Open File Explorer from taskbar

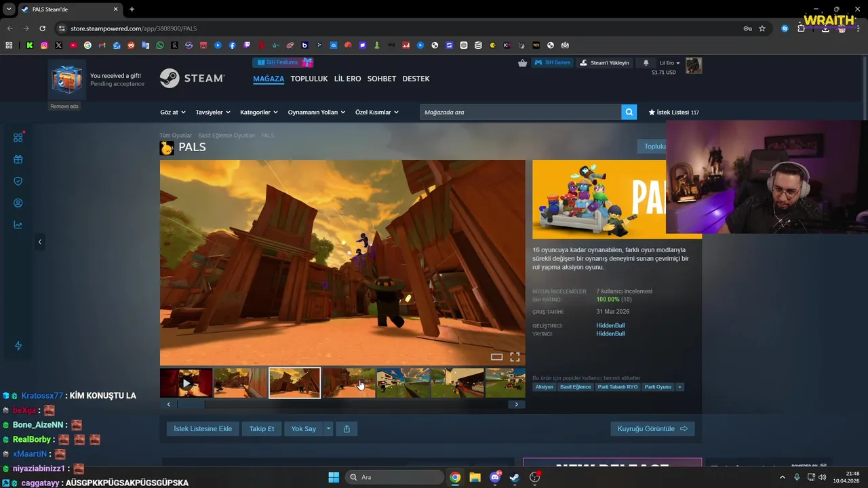pyautogui.click(x=475, y=477)
